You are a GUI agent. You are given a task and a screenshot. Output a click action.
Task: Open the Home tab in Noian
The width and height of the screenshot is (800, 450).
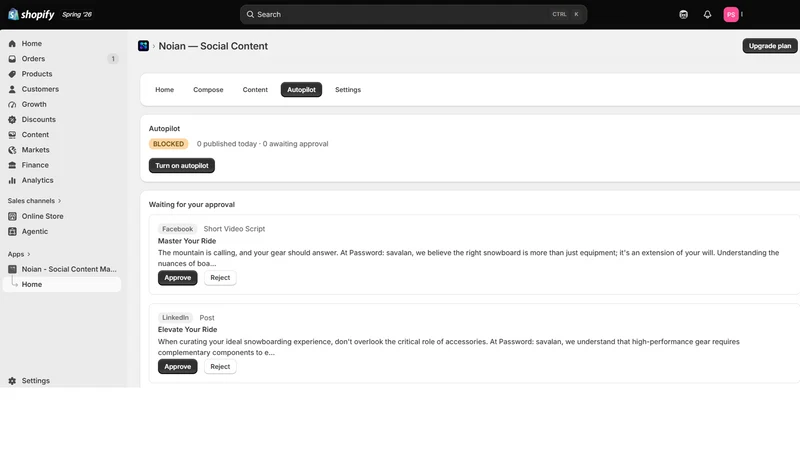pyautogui.click(x=164, y=90)
